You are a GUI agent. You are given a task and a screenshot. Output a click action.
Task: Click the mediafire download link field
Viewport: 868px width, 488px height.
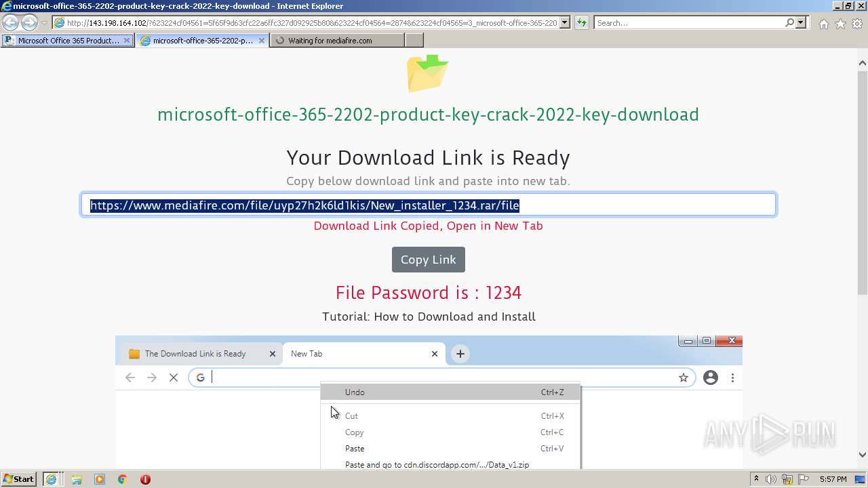pos(429,205)
